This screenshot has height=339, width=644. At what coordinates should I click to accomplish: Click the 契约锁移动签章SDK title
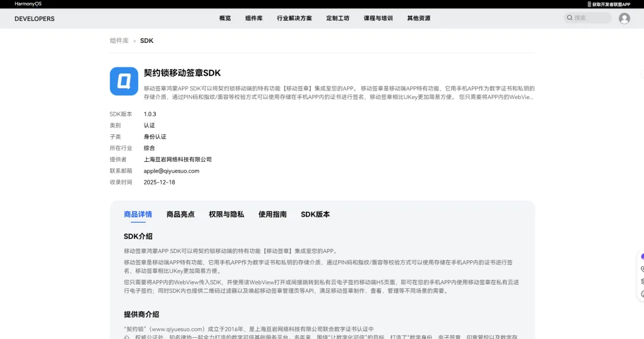pyautogui.click(x=182, y=73)
